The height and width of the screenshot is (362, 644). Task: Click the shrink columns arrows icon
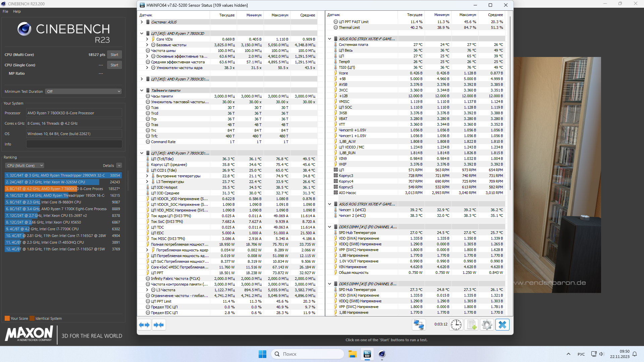159,325
